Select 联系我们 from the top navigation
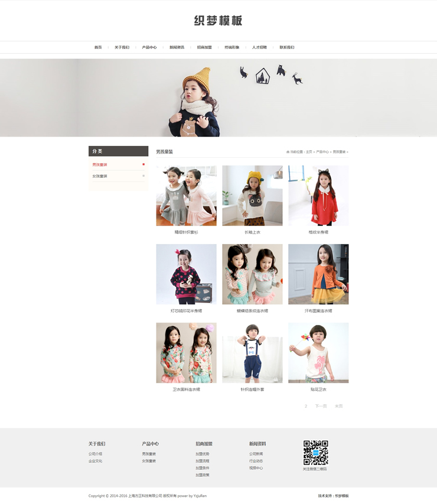The width and height of the screenshot is (437, 504). point(286,47)
